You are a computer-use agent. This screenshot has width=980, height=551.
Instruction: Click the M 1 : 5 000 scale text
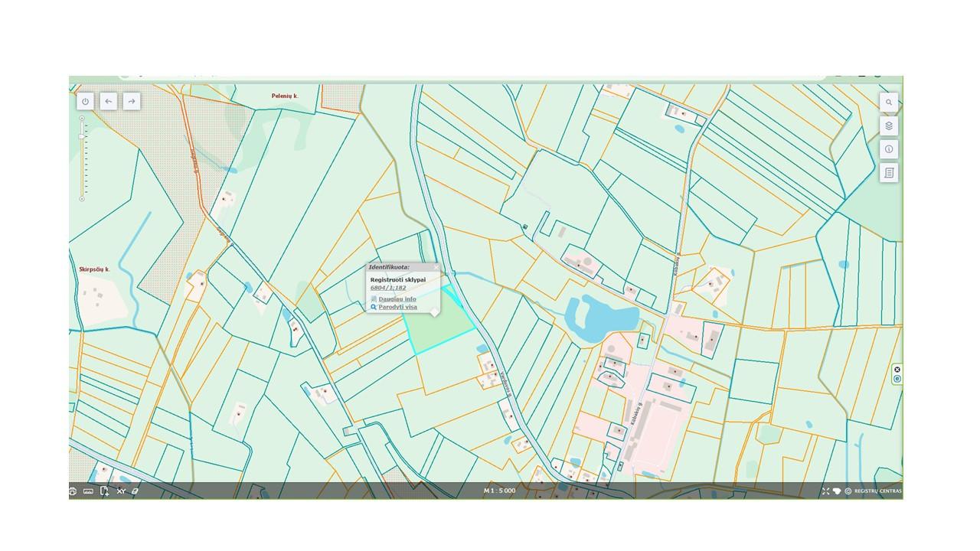pyautogui.click(x=499, y=491)
